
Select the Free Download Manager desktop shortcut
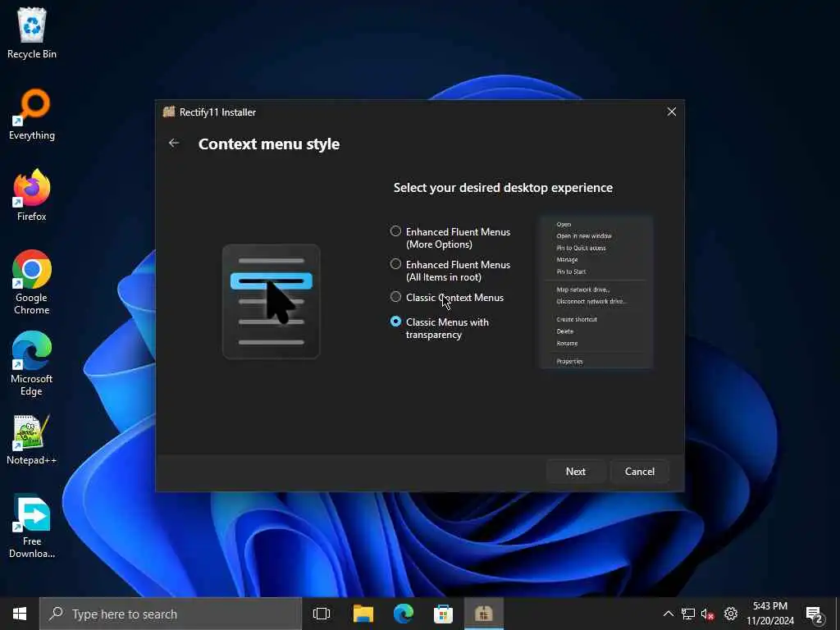click(x=32, y=527)
